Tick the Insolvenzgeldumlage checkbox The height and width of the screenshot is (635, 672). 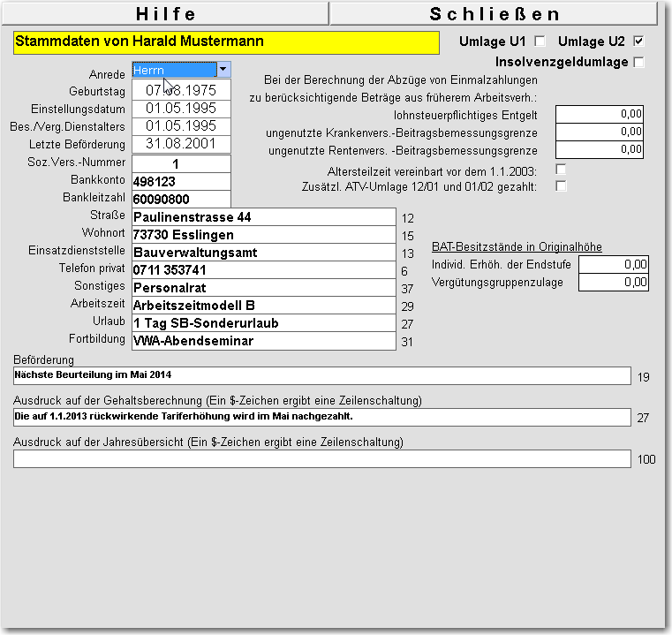[x=638, y=62]
